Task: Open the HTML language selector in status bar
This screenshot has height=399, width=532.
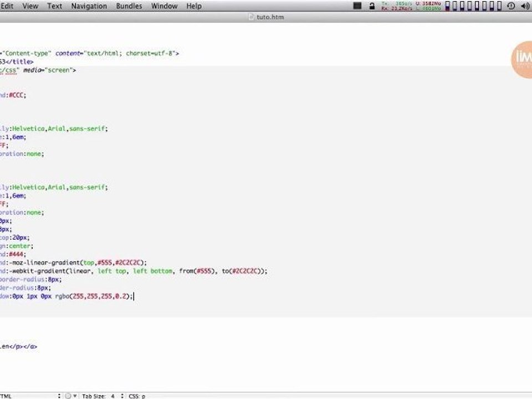Action: pyautogui.click(x=30, y=396)
